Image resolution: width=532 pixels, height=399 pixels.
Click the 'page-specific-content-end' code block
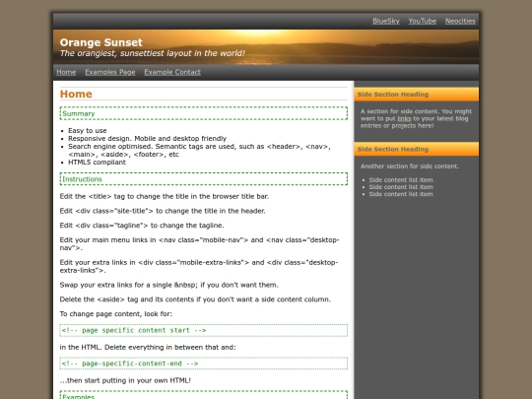coord(204,364)
